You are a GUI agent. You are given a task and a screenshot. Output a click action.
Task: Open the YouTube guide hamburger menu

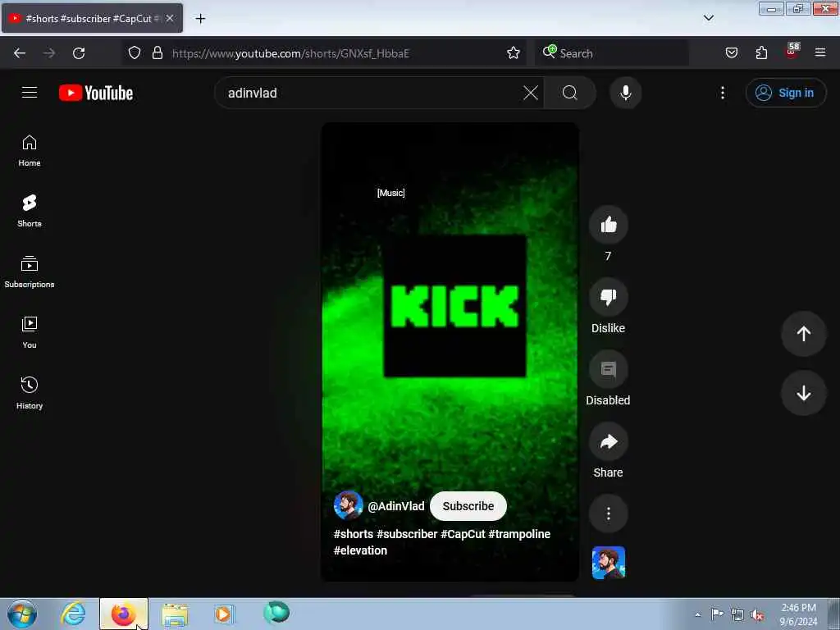[x=30, y=93]
